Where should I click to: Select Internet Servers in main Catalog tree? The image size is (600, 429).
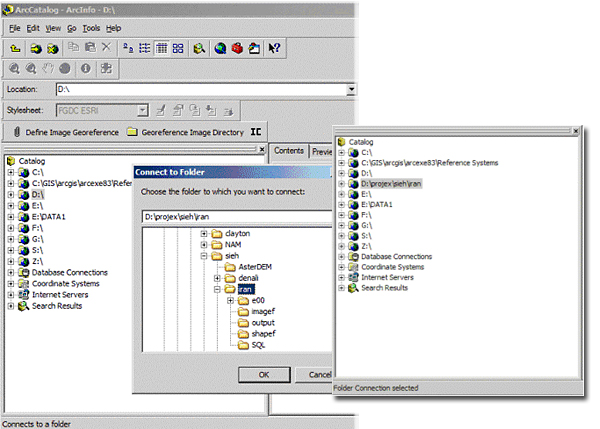(x=60, y=295)
